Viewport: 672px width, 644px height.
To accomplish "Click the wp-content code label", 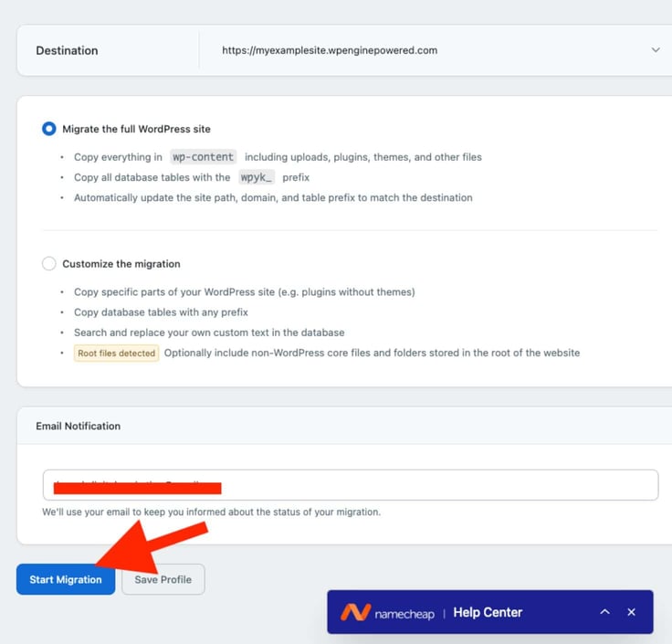I will [203, 157].
